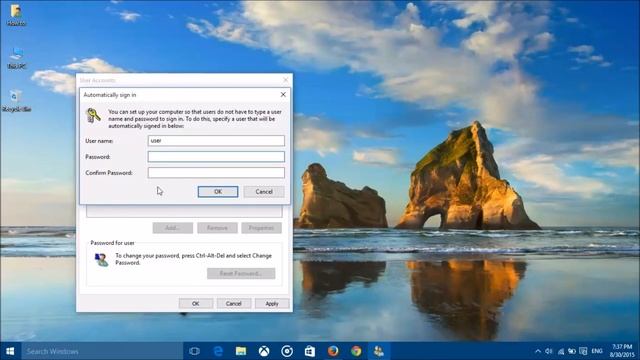640x360 pixels.
Task: Open File Explorer from the taskbar
Action: click(241, 351)
